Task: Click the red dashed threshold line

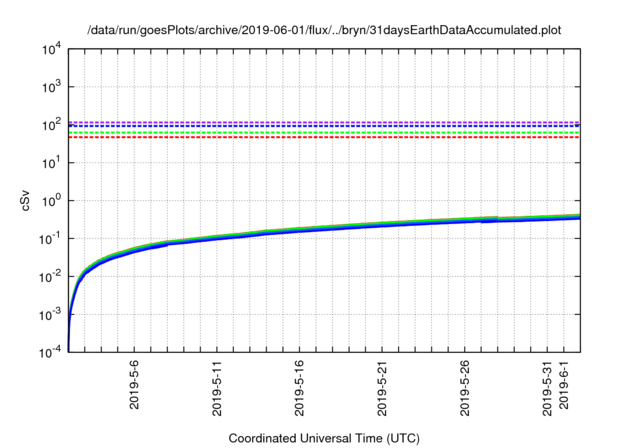Action: pyautogui.click(x=324, y=138)
